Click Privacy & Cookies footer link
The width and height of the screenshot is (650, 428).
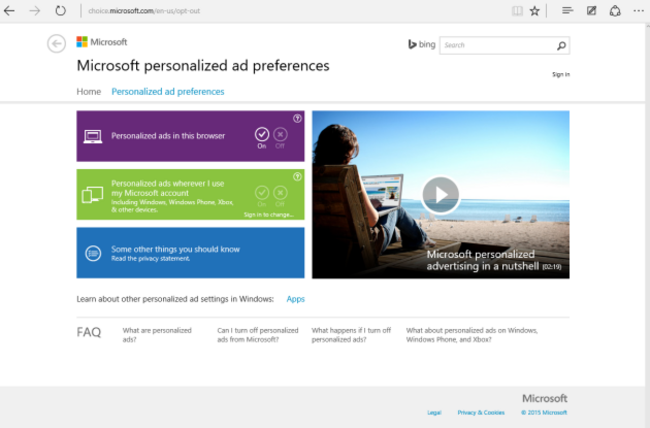pos(481,413)
